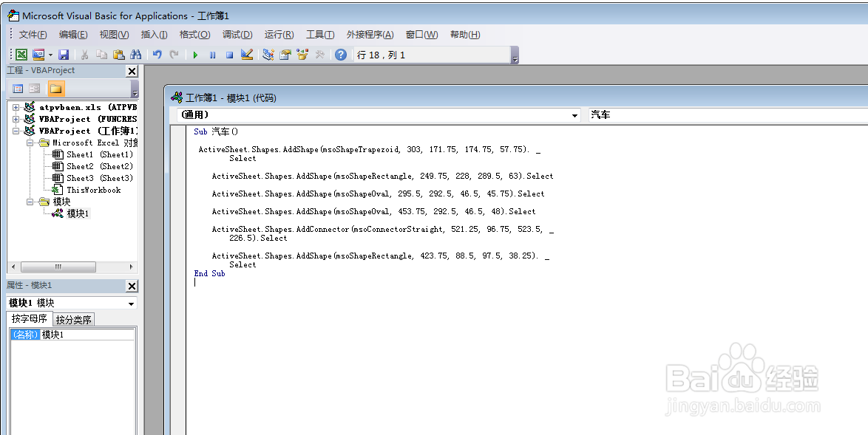
Task: Open the 模块1 模块 properties dropdown
Action: (131, 304)
